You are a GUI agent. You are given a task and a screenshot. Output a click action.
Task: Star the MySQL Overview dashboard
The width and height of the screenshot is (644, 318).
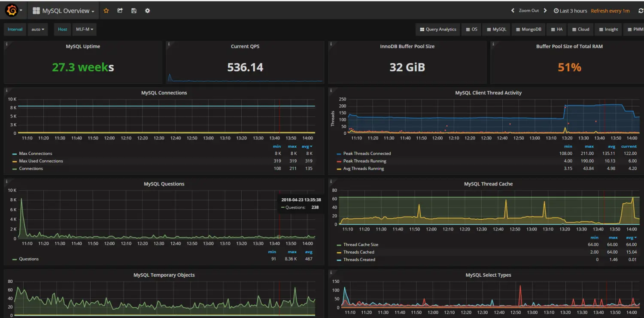click(x=106, y=11)
